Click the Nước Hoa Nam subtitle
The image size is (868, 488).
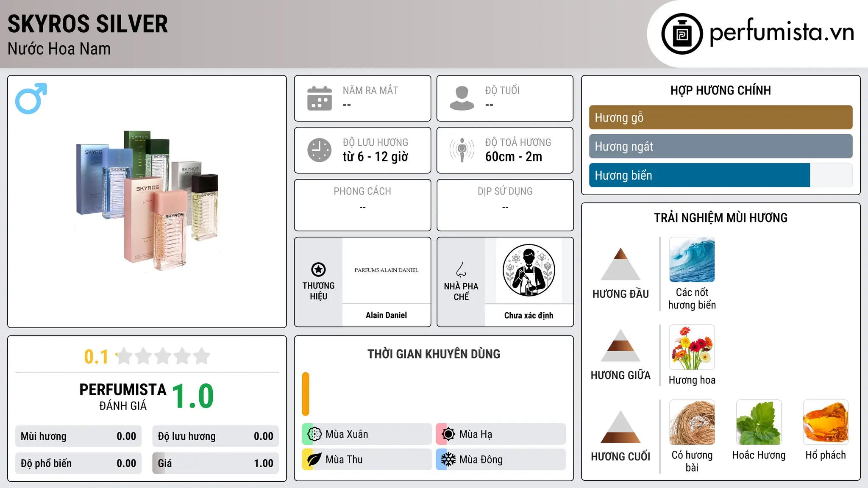pos(59,49)
